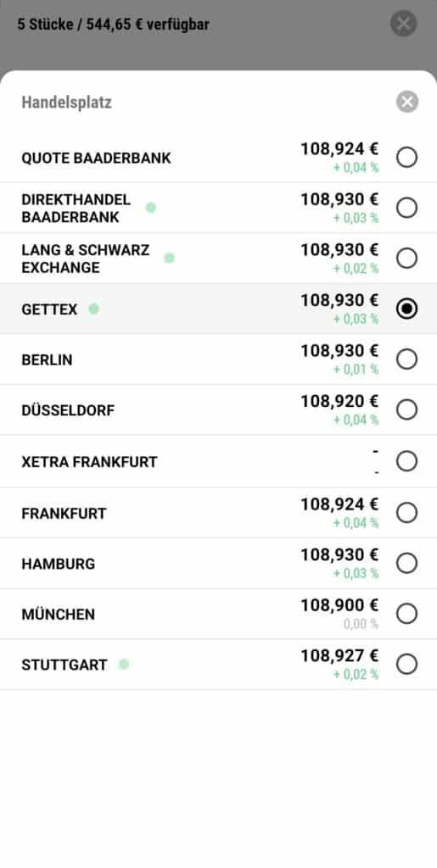Viewport: 437px width, 868px height.
Task: Pick HAMBURG radio button
Action: point(406,564)
